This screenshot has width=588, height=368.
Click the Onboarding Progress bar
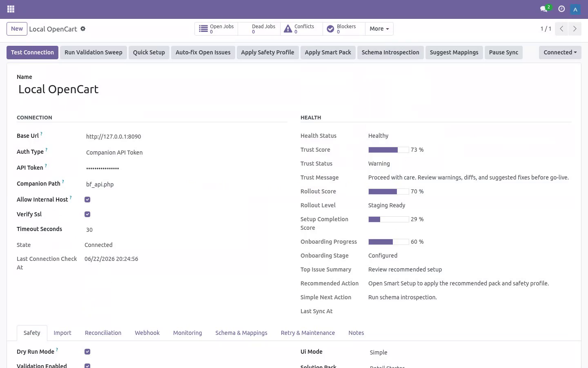click(x=388, y=242)
